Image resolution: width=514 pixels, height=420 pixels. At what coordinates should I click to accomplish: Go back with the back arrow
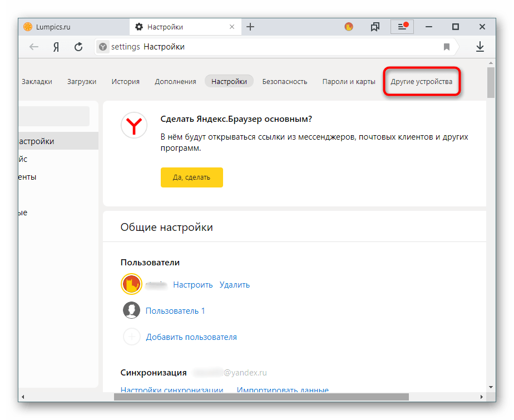34,47
